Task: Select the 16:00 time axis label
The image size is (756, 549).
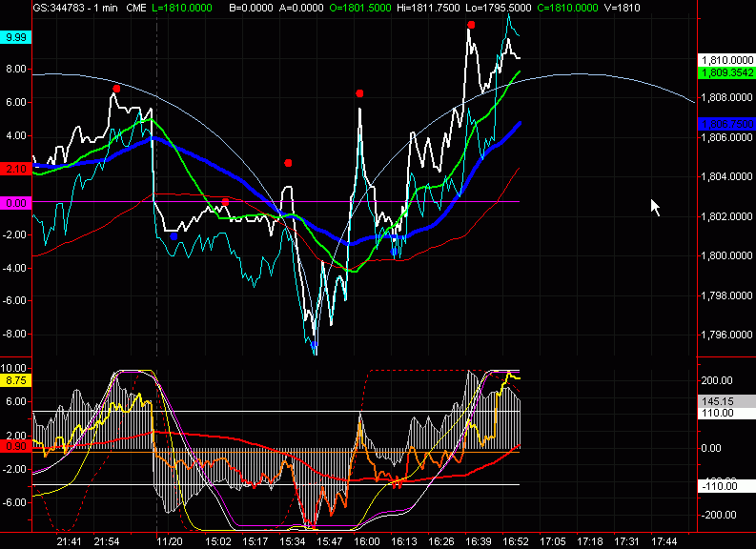Action: [367, 541]
